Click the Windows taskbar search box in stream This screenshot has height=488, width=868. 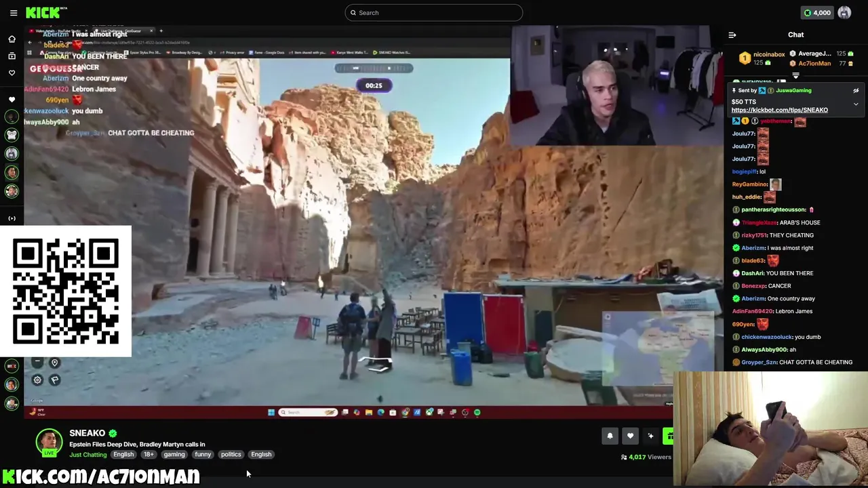[x=308, y=412]
